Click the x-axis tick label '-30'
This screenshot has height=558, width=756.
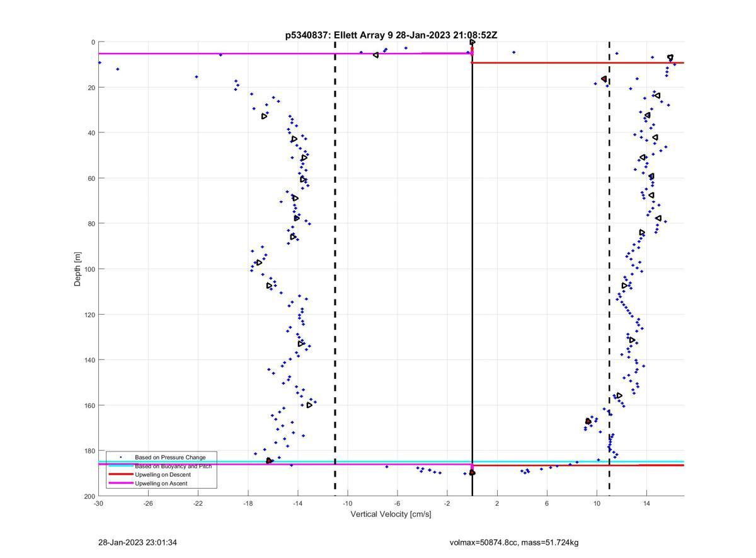click(98, 503)
